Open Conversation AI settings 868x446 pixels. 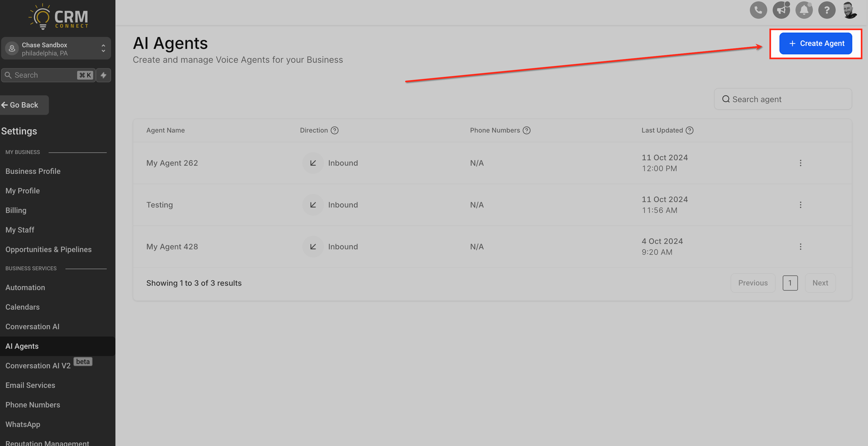click(32, 327)
